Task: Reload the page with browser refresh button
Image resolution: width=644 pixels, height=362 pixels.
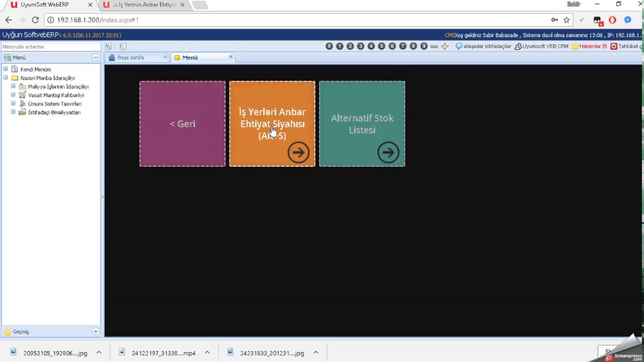Action: tap(35, 20)
